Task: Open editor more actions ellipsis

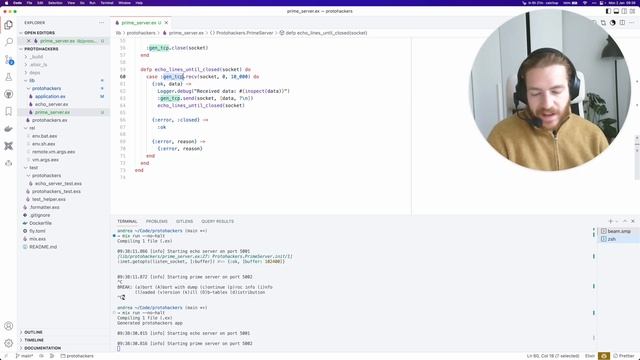Action: pyautogui.click(x=632, y=23)
